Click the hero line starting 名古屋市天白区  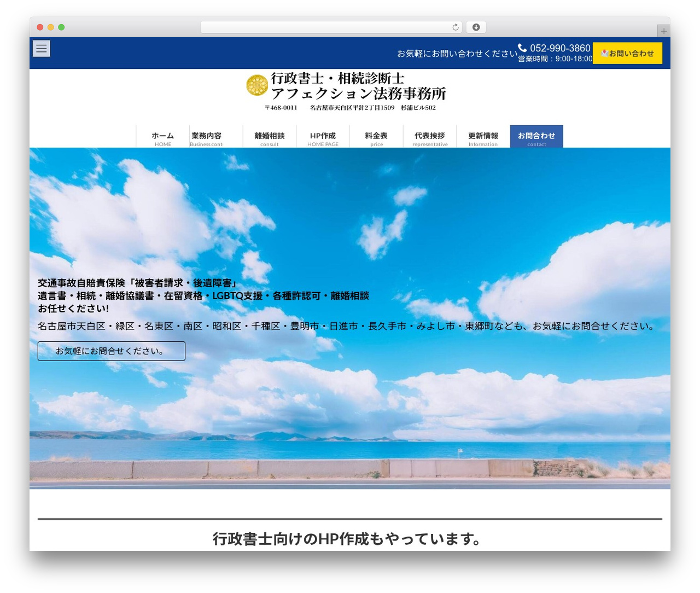click(x=347, y=326)
